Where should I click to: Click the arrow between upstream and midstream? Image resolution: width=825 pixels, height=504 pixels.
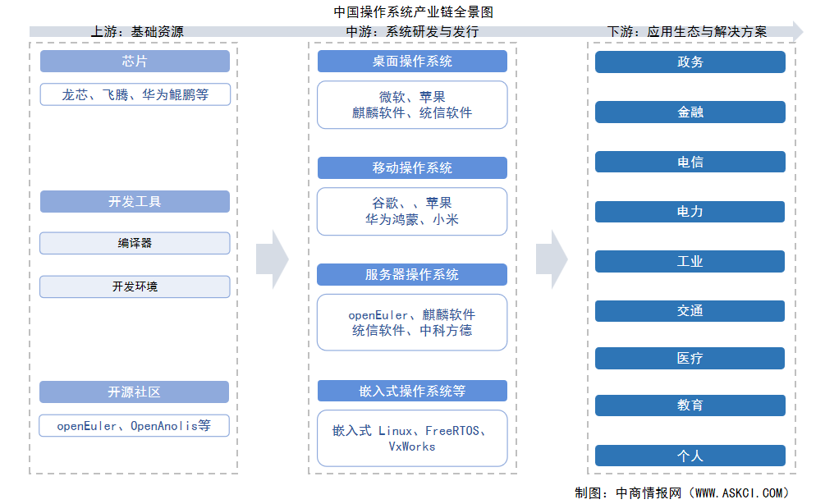tap(272, 259)
